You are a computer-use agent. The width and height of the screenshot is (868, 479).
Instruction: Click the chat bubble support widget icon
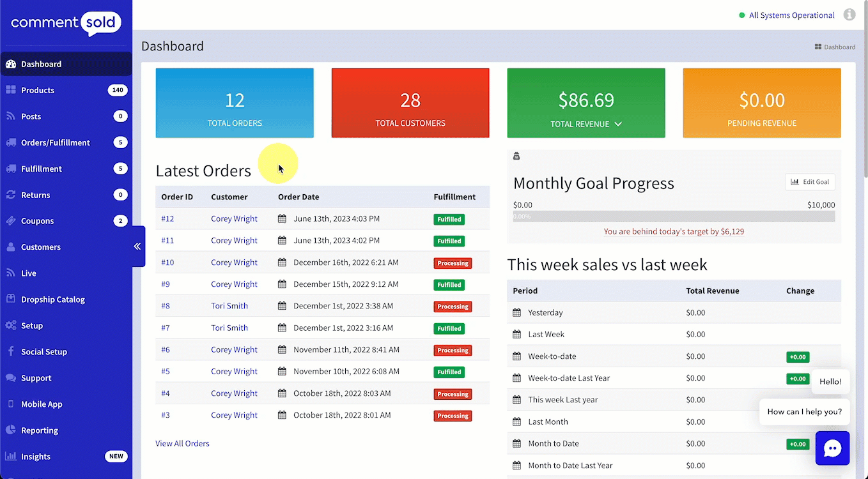pyautogui.click(x=832, y=448)
